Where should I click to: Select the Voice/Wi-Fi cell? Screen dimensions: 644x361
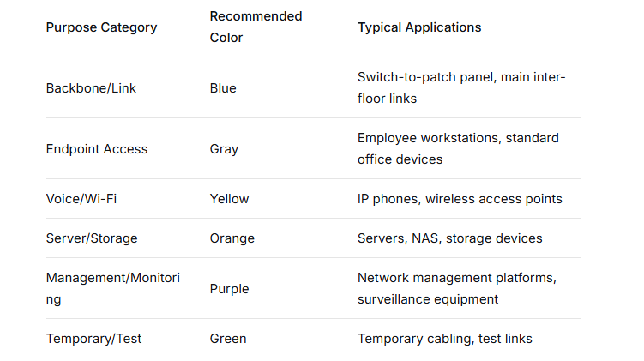[81, 199]
